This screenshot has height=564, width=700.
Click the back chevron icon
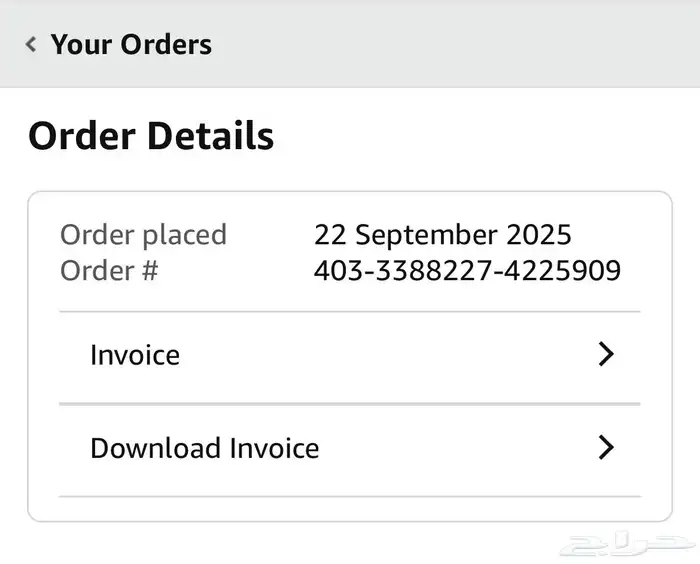click(x=31, y=44)
